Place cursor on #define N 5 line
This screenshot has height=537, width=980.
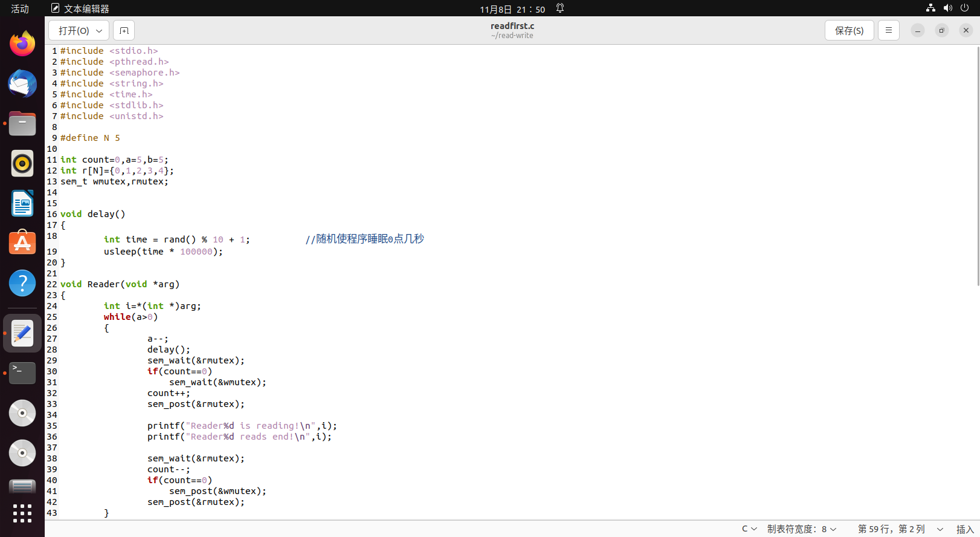[x=90, y=138]
